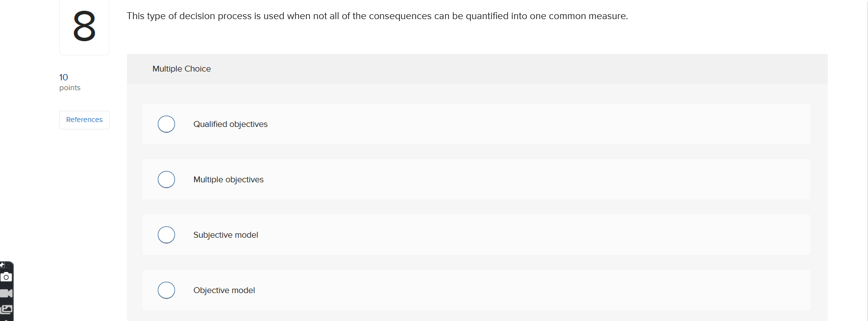
Task: Select the Qualified objectives radio button
Action: [x=166, y=124]
